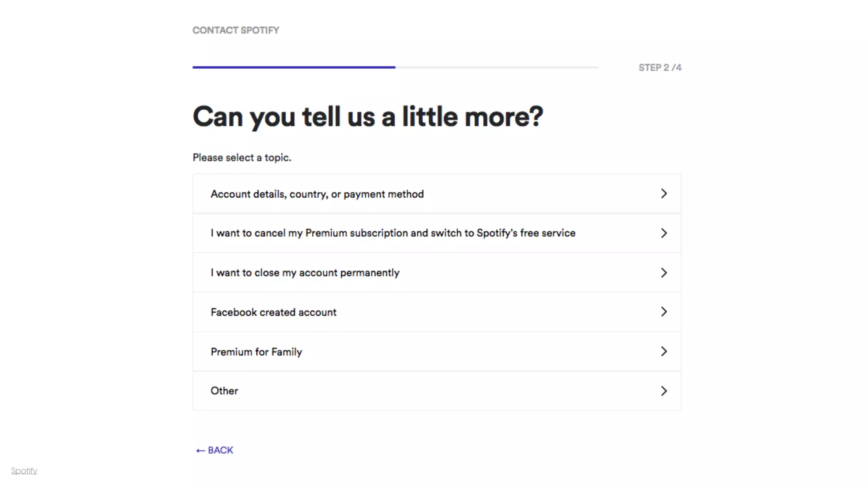868x488 pixels.
Task: Click chevron icon on the Other row
Action: tap(664, 391)
